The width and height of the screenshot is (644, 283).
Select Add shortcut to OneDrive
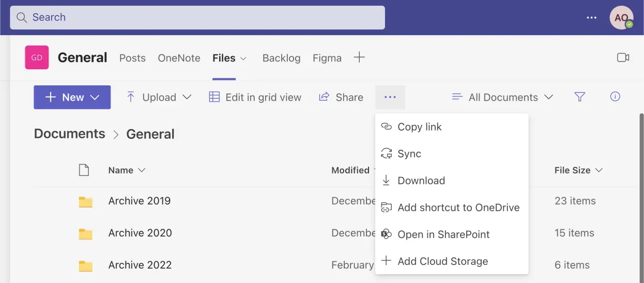(x=458, y=208)
